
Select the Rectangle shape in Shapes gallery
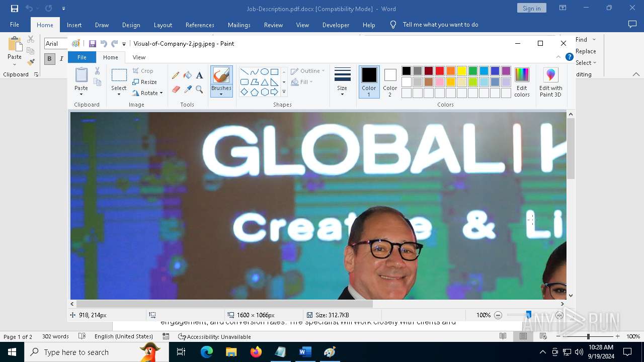pyautogui.click(x=274, y=71)
